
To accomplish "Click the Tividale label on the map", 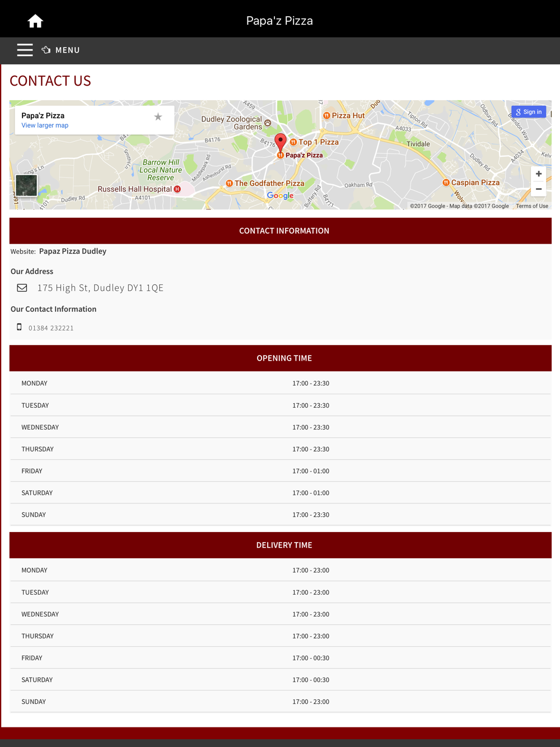I will [x=418, y=144].
